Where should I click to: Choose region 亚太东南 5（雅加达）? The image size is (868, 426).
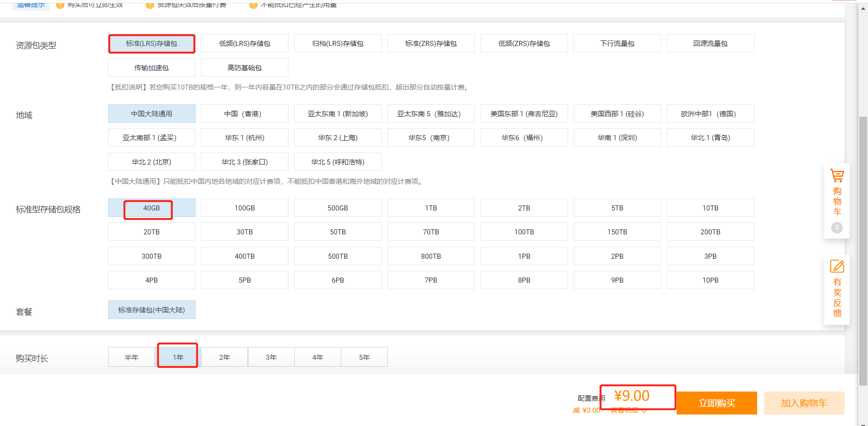[431, 114]
